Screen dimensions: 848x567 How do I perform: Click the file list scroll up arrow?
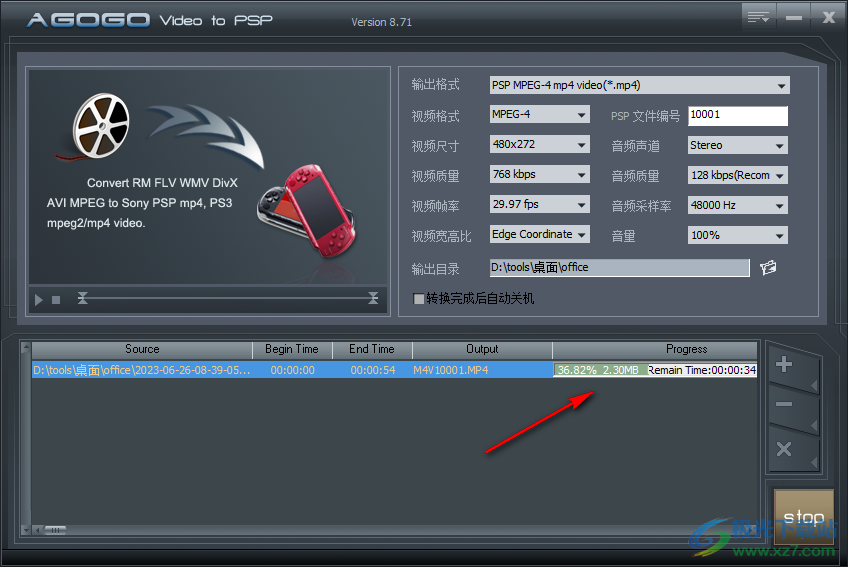(25, 347)
